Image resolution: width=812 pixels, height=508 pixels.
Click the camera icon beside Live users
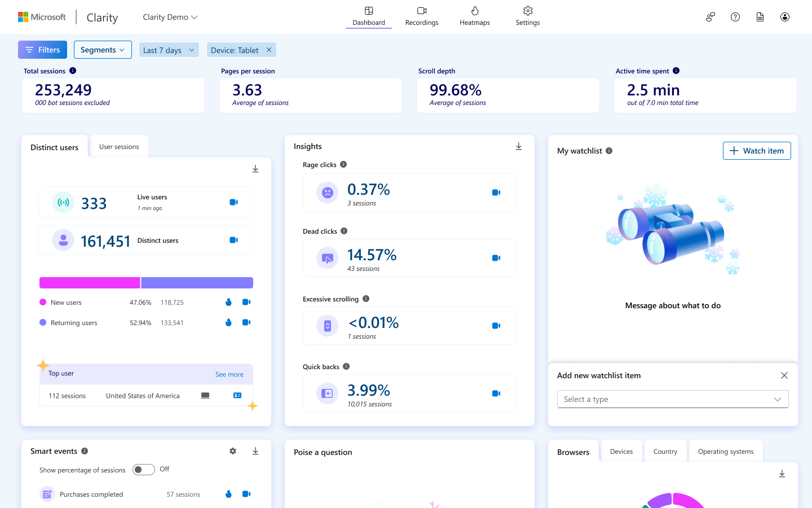(x=233, y=202)
